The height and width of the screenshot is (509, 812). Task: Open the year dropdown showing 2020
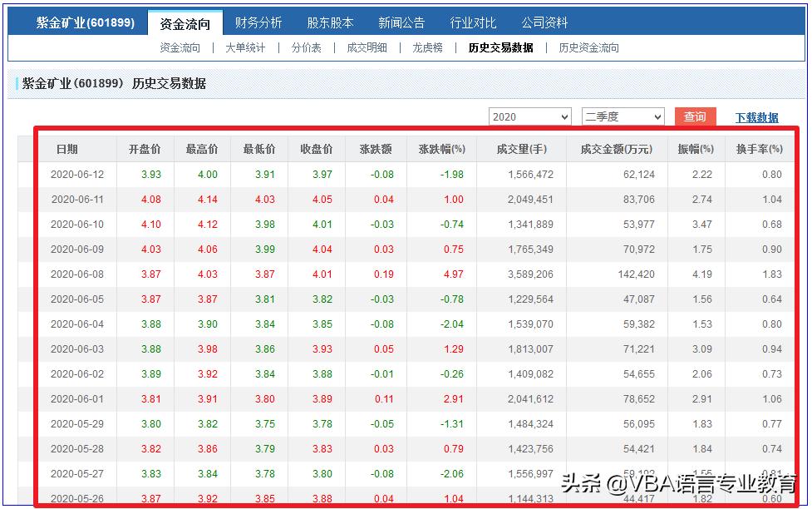pos(529,116)
